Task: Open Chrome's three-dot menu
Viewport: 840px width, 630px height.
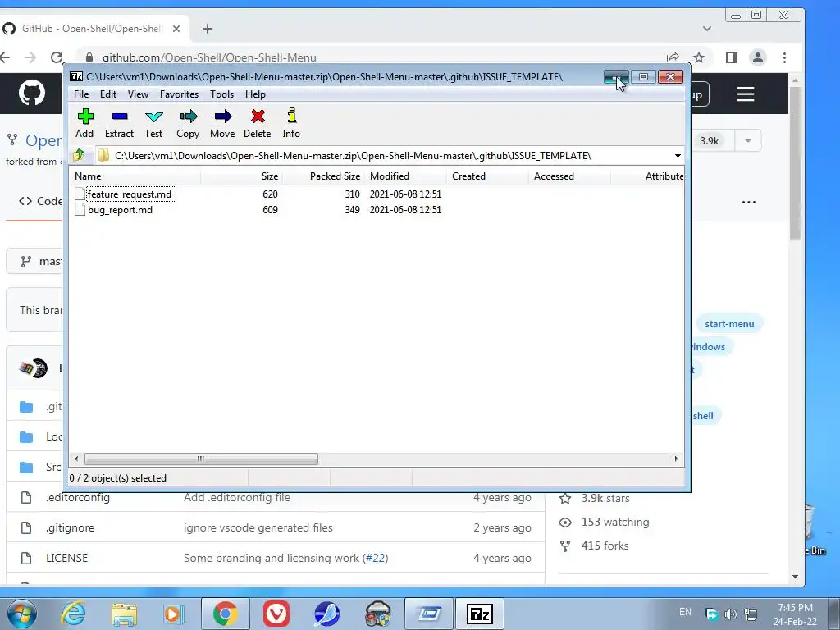Action: click(784, 57)
